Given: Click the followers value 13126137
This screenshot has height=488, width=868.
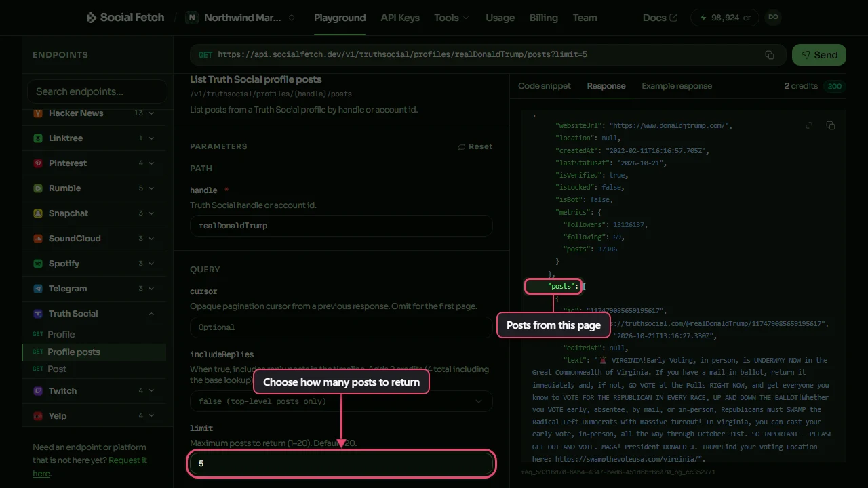Looking at the screenshot, I should click(x=627, y=225).
